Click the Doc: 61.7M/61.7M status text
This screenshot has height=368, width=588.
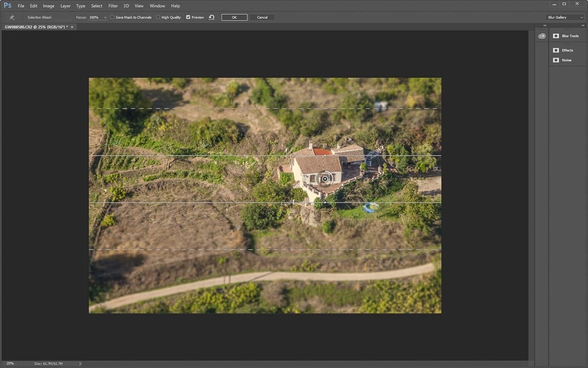tap(49, 364)
